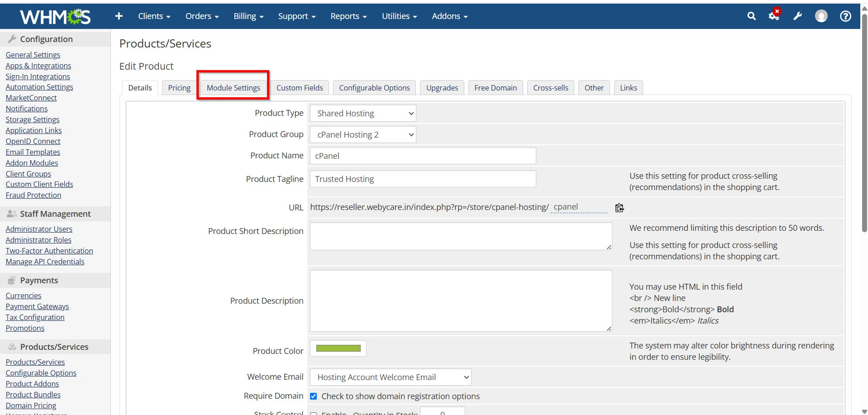
Task: Open Storage Settings link
Action: (33, 119)
